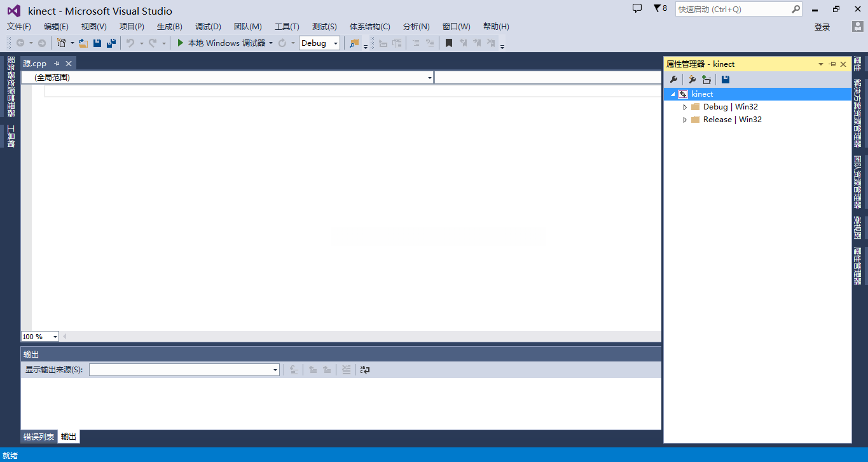Toggle auto-hide pin of 属性管理器 panel
Screen dimensions: 868x462
(x=832, y=64)
